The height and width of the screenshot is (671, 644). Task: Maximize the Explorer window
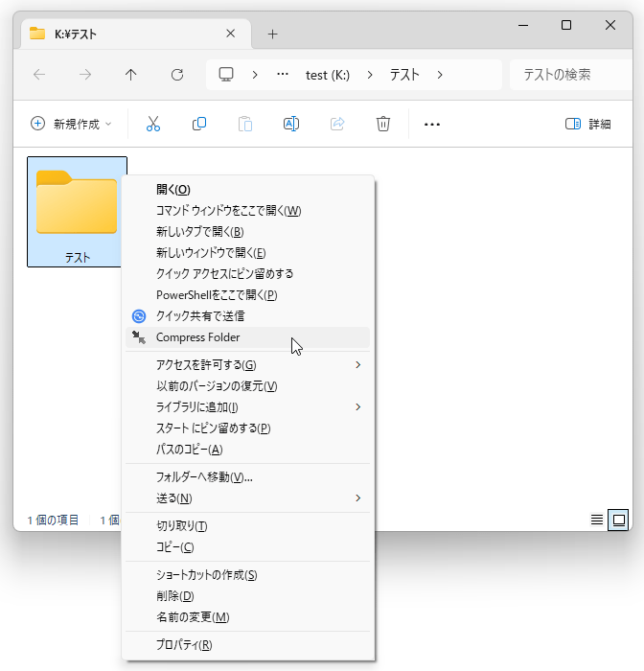pyautogui.click(x=566, y=25)
